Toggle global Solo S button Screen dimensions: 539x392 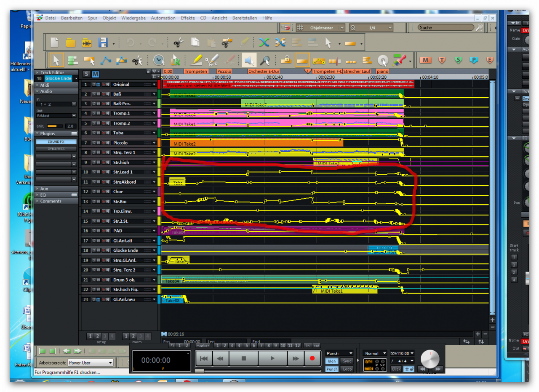tap(86, 74)
